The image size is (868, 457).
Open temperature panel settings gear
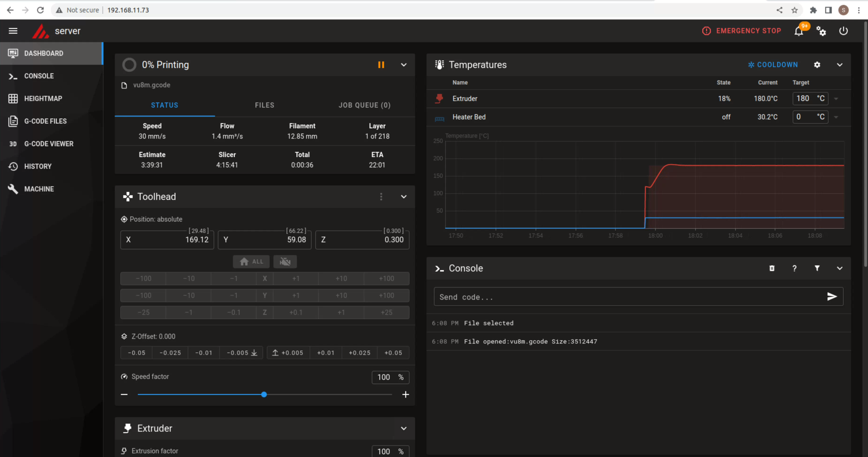(x=817, y=65)
